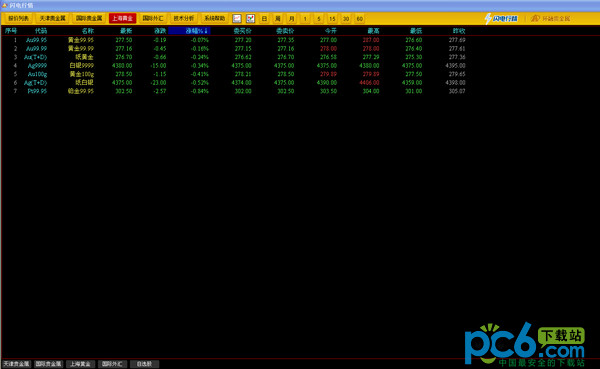The image size is (600, 369).
Task: Select the 5-minute period button
Action: click(319, 18)
